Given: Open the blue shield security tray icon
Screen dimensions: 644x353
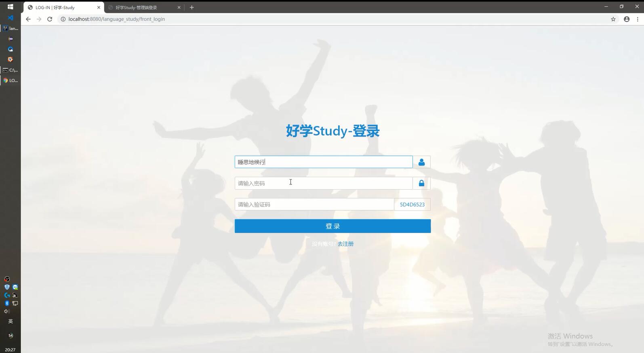Looking at the screenshot, I should click(7, 287).
